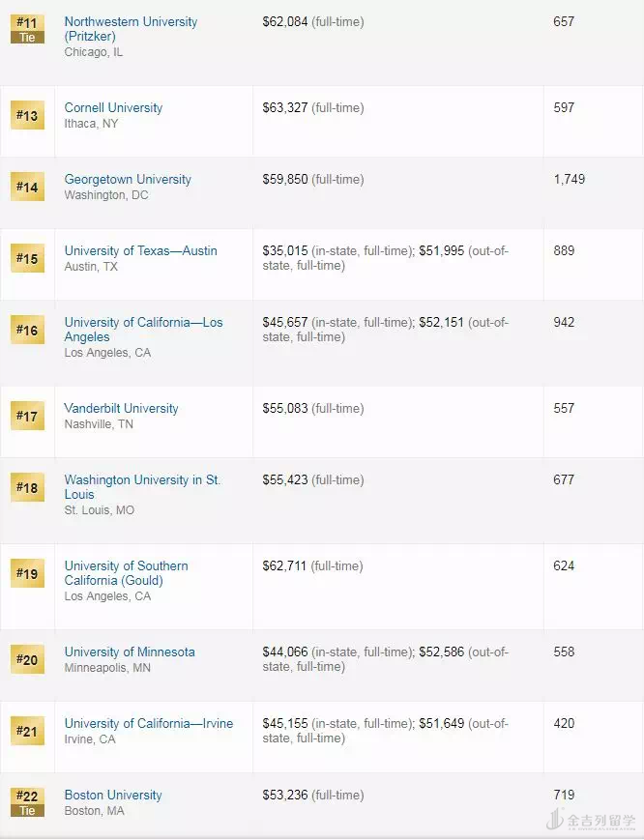
Task: Open University of California—Irvine link
Action: (148, 723)
